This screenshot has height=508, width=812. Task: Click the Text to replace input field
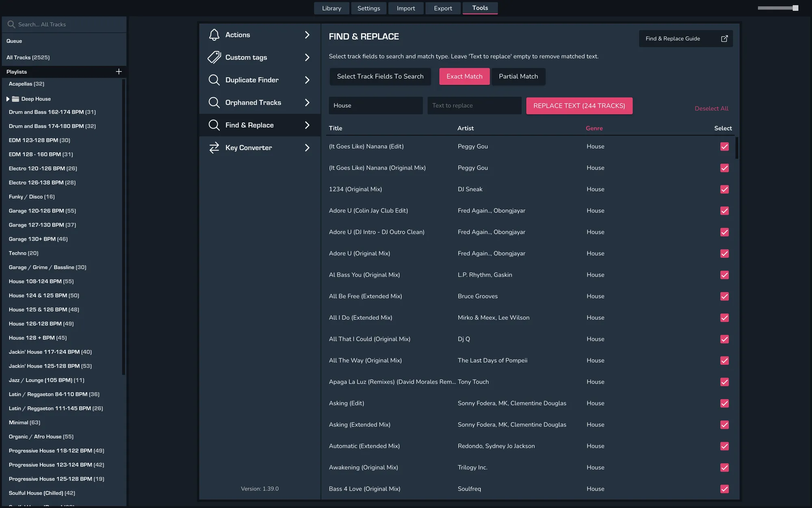[x=474, y=106]
